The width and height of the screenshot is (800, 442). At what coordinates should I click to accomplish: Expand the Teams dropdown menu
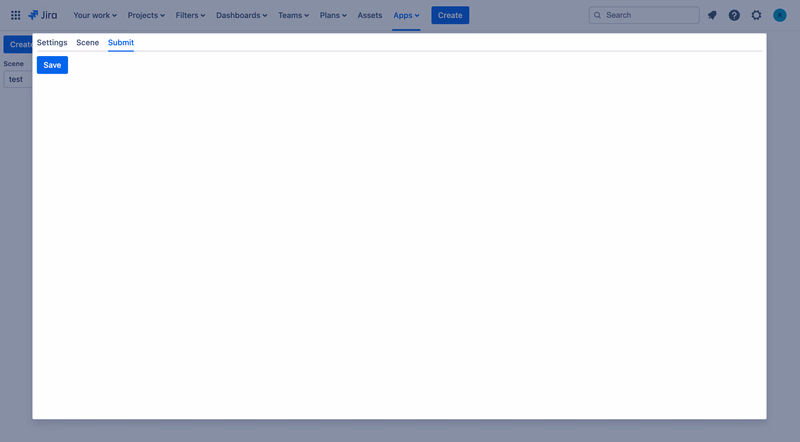point(293,15)
